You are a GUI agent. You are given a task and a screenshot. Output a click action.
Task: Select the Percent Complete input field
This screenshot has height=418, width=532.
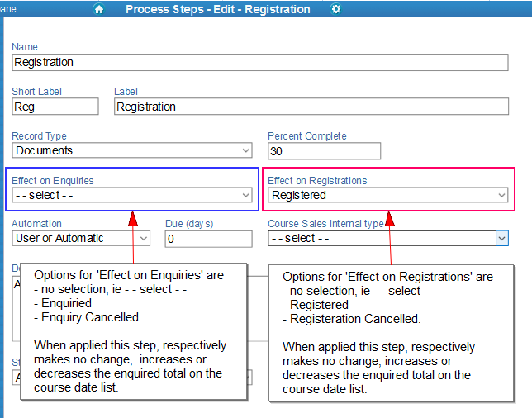(324, 150)
